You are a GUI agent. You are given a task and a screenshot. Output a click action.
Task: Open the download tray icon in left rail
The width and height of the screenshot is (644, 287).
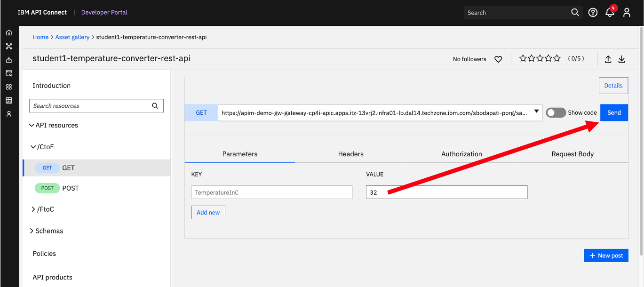click(8, 60)
